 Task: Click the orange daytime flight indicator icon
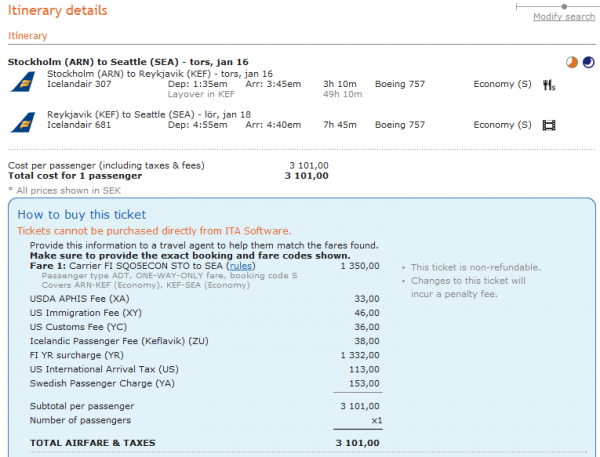pyautogui.click(x=571, y=62)
